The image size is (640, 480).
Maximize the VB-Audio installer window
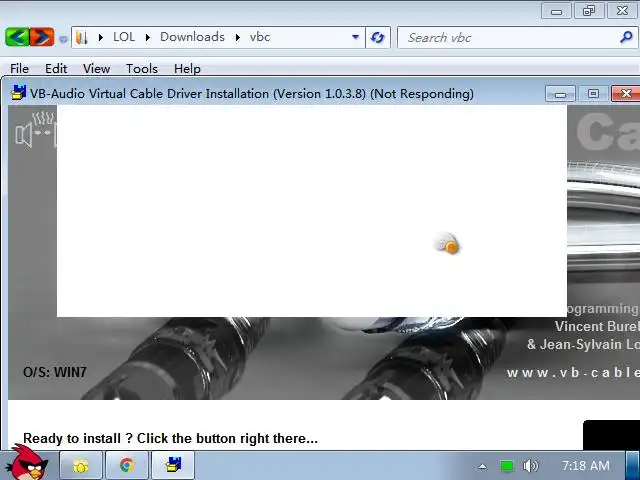593,94
